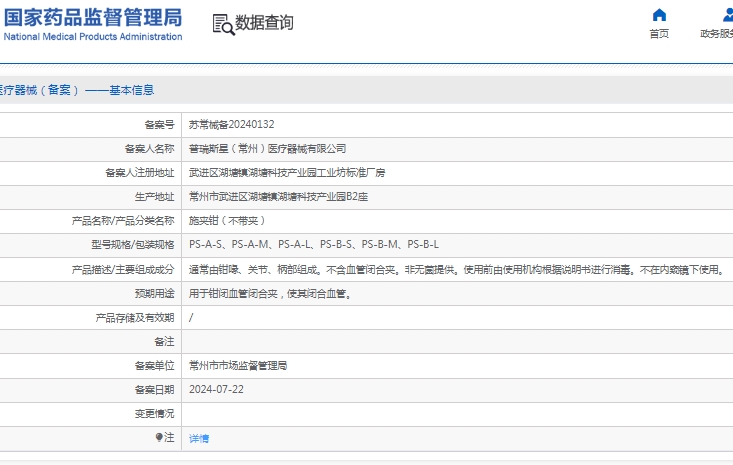Click the 生产地址 row label
733x465 pixels.
coord(155,197)
